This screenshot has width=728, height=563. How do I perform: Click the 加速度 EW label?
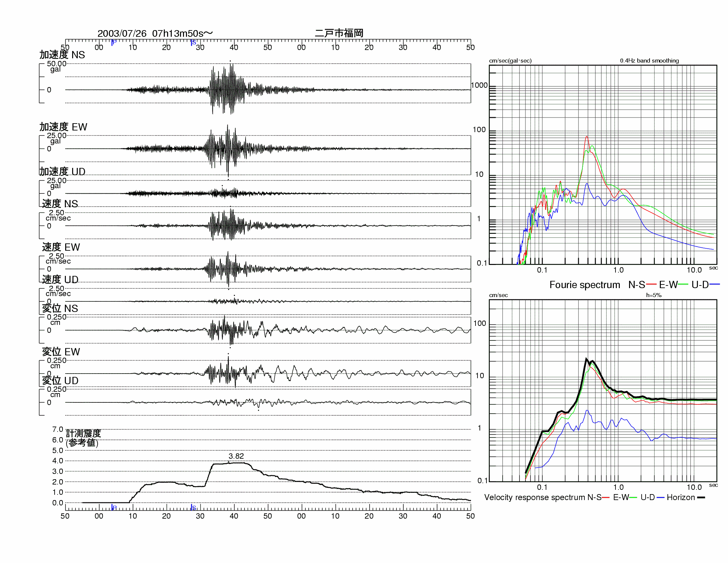(63, 127)
